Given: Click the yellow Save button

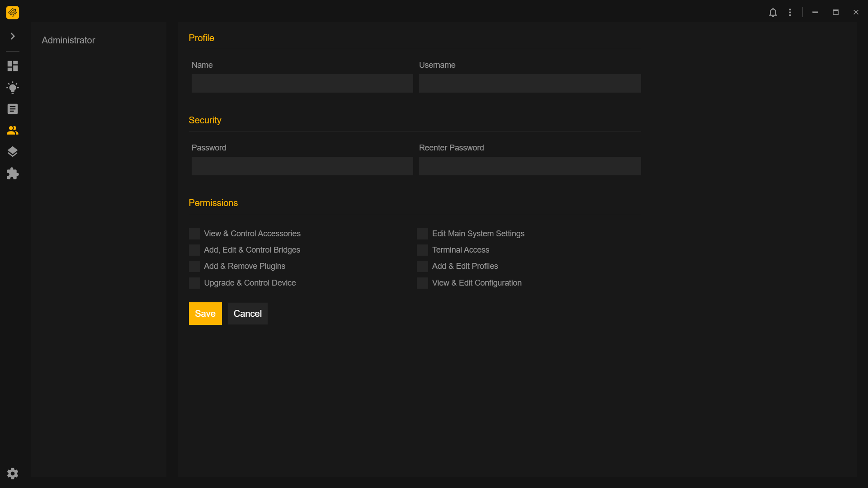Looking at the screenshot, I should [x=205, y=314].
